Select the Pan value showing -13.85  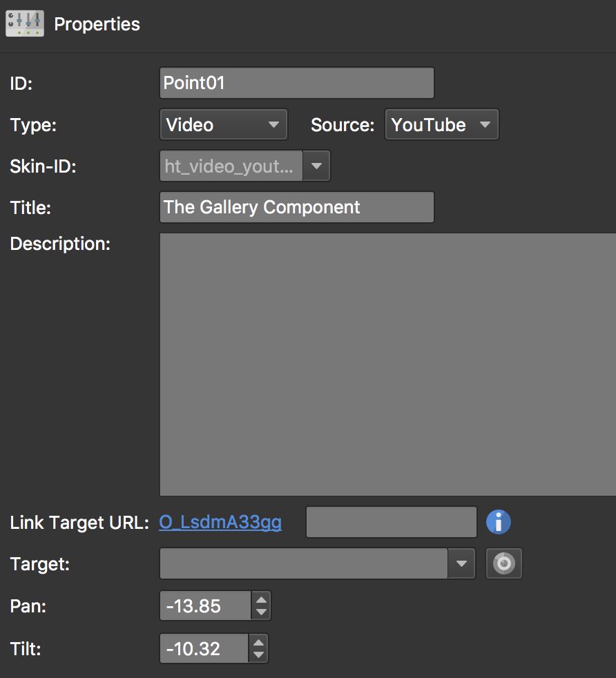(x=204, y=606)
